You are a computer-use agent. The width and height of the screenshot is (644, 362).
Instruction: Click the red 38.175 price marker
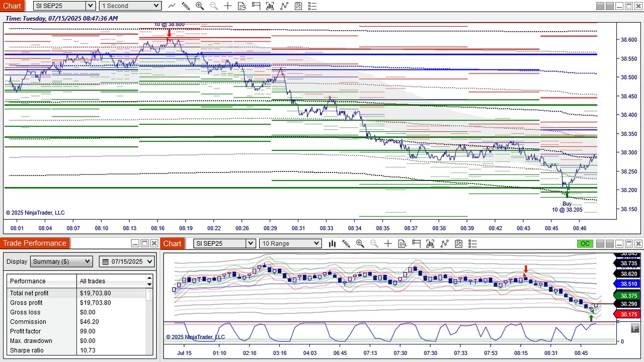pyautogui.click(x=629, y=314)
